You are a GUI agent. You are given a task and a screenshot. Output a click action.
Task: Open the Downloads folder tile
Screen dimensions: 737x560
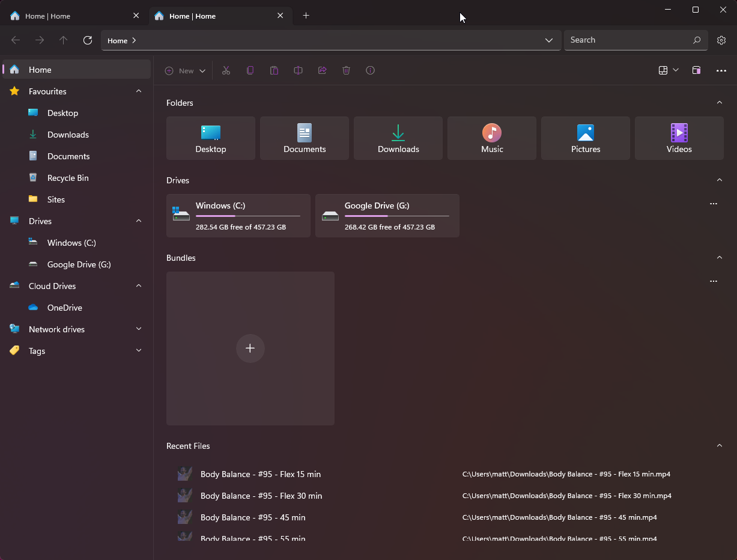click(398, 138)
